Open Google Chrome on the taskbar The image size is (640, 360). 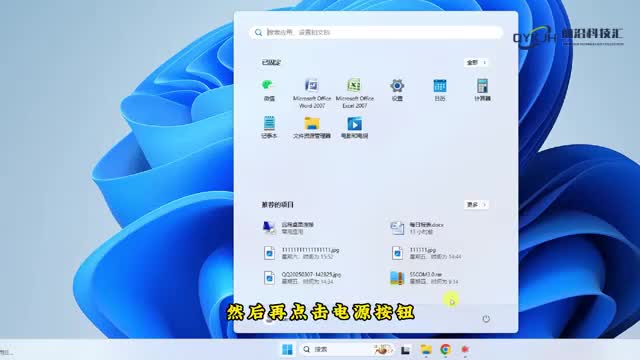[445, 349]
